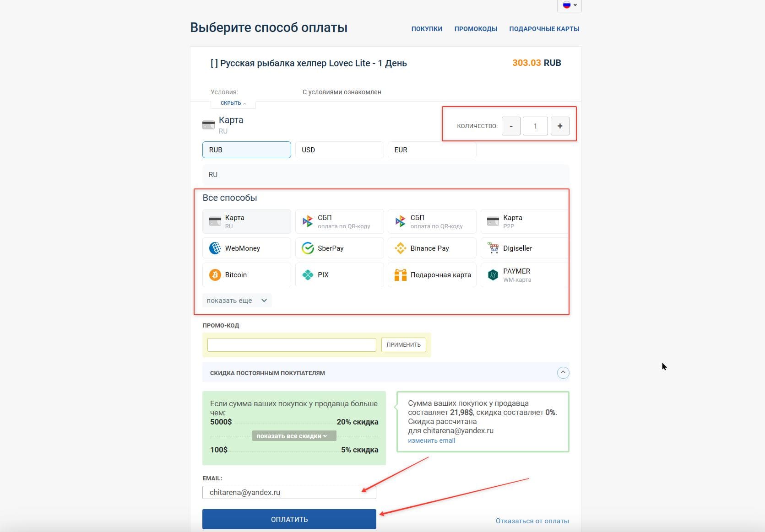Click the promo code input field
The image size is (765, 532).
tap(292, 345)
